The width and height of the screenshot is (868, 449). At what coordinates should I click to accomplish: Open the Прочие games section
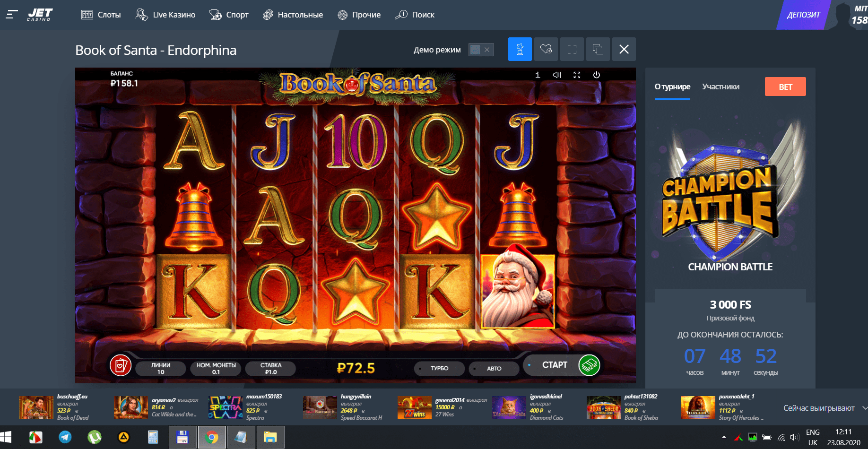pos(359,15)
